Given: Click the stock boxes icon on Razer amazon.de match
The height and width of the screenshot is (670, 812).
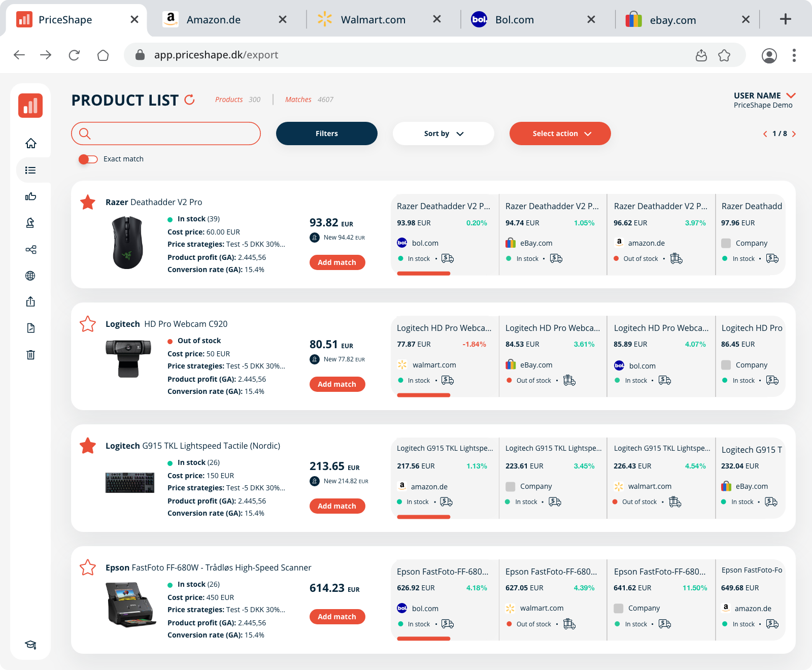Looking at the screenshot, I should coord(676,258).
